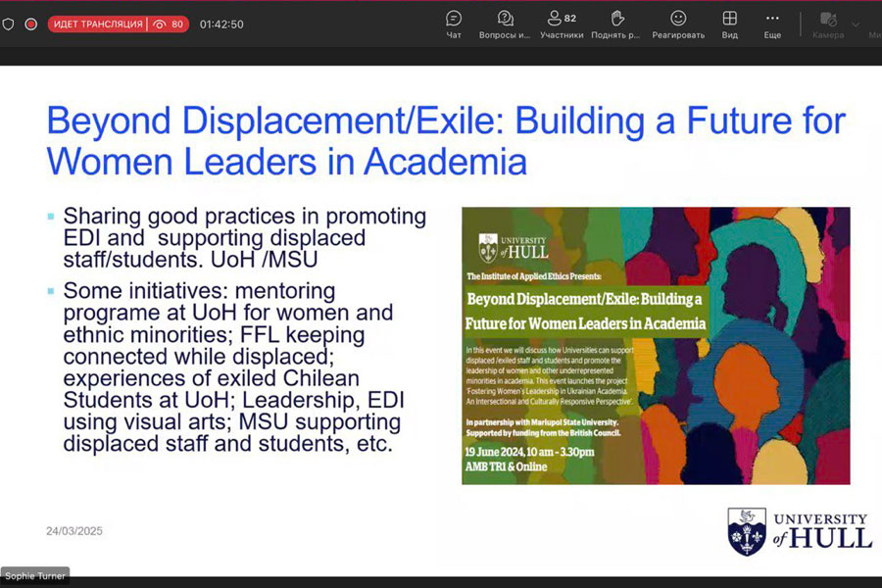The image size is (882, 588).
Task: Open the More options menu (Еще)
Action: pyautogui.click(x=772, y=24)
